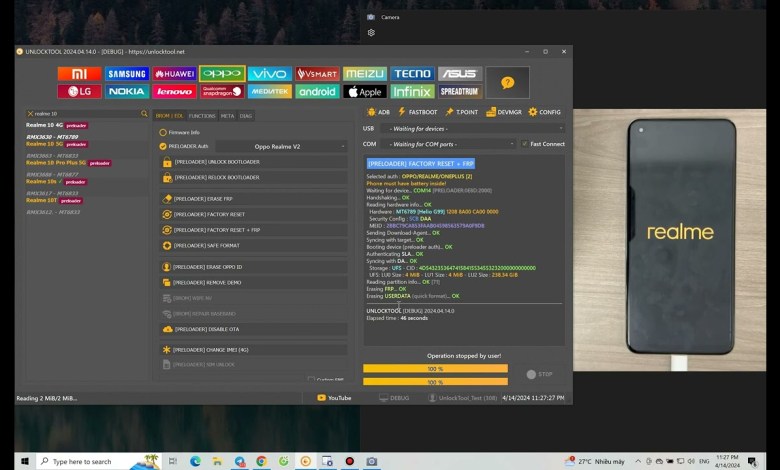This screenshot has height=470, width=780.
Task: Open the USB Waiting for devices dropdown
Action: pyautogui.click(x=473, y=128)
